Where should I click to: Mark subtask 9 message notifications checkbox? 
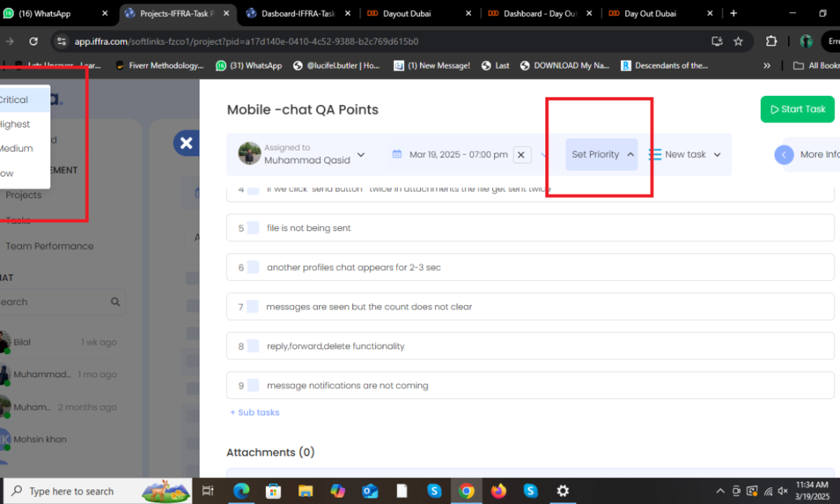pos(253,385)
